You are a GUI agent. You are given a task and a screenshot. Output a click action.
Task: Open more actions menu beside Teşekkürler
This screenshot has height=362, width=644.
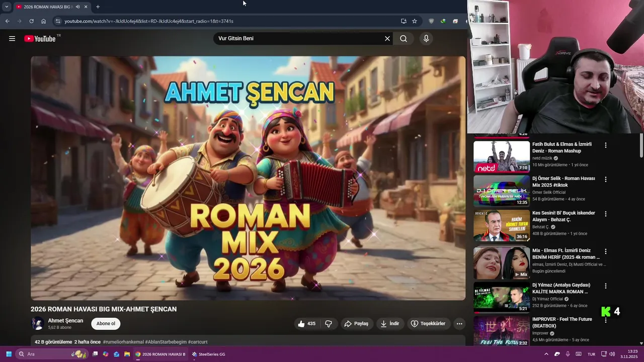pos(459,324)
